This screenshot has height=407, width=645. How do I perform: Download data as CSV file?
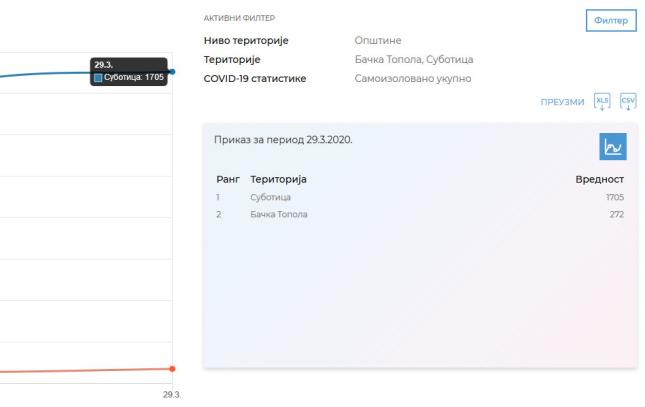click(628, 101)
